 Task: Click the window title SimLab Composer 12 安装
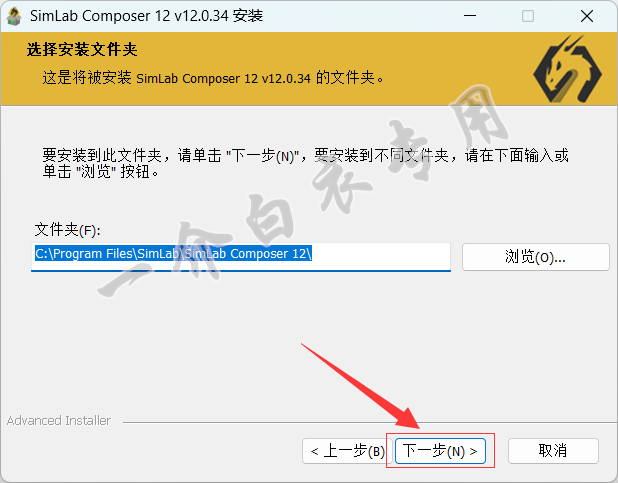[146, 16]
